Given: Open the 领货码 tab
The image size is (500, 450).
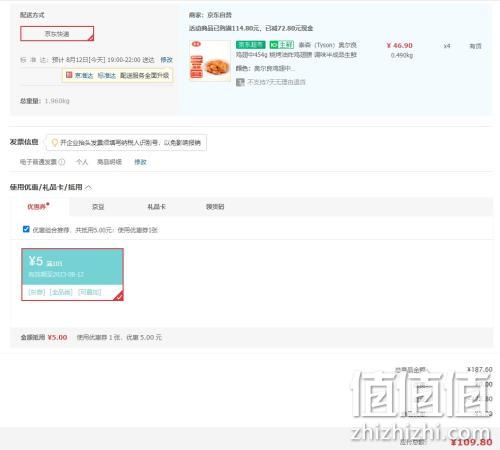Looking at the screenshot, I should click(x=215, y=207).
